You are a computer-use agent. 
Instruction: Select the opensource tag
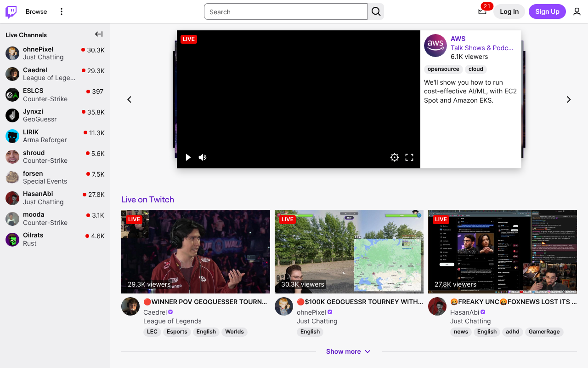(443, 69)
